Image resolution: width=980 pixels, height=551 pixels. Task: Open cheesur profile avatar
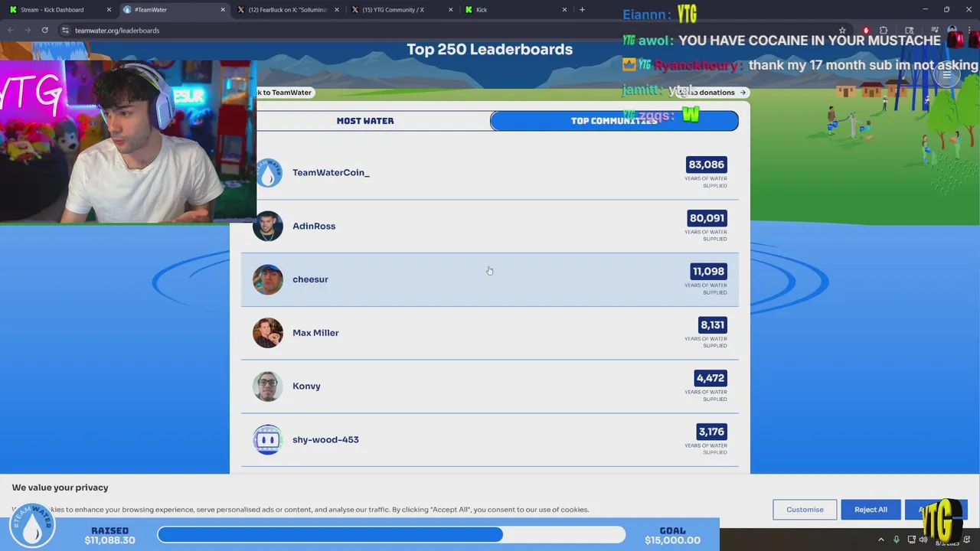click(268, 280)
